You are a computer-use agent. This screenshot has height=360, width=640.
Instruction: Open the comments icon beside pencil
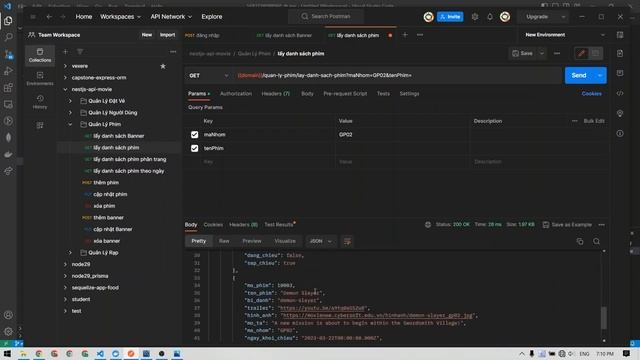pos(596,53)
